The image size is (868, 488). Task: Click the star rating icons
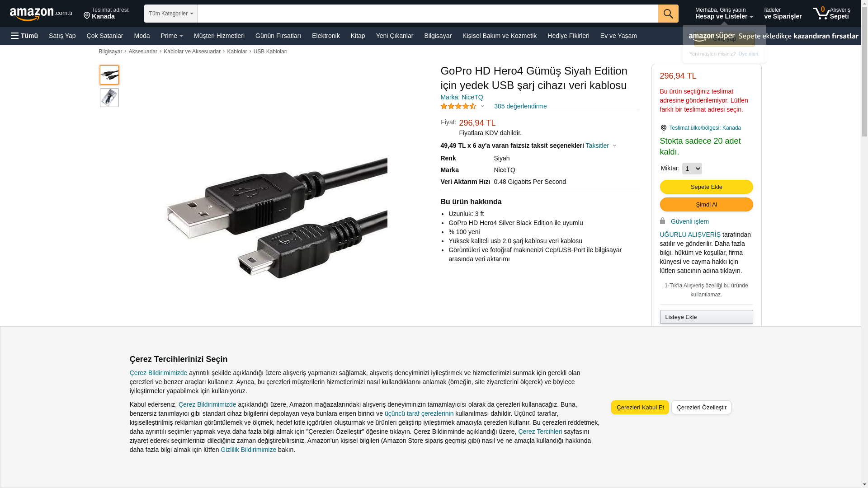[458, 106]
